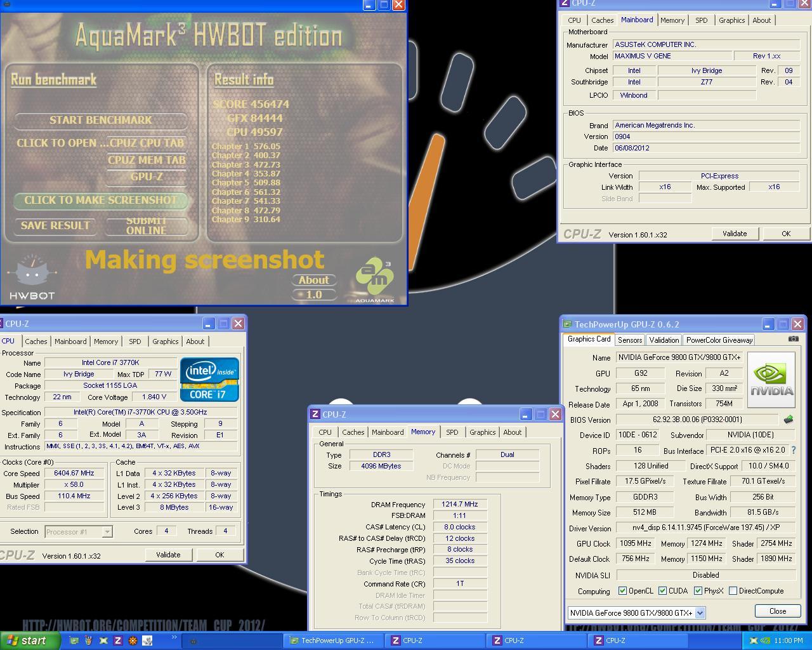Open the PowerColor Giveaway tab

pos(719,340)
